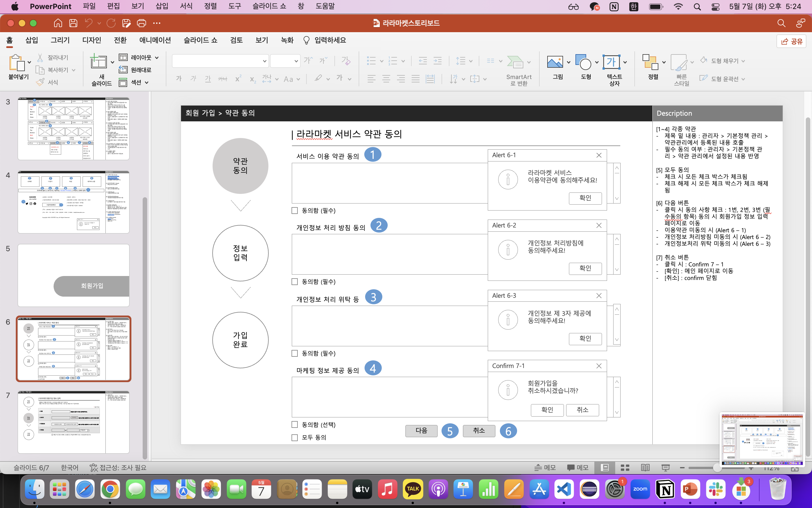
Task: Click the 다음 button on slide
Action: coord(421,430)
